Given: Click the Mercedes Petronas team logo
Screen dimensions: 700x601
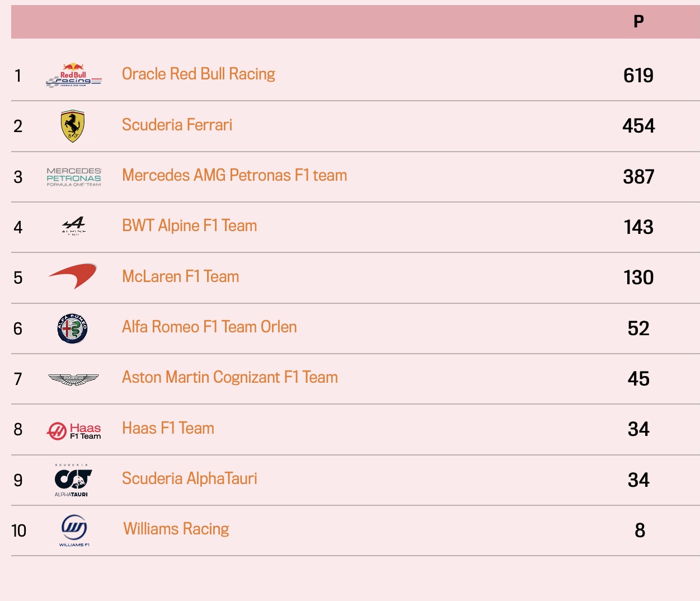Looking at the screenshot, I should (74, 177).
